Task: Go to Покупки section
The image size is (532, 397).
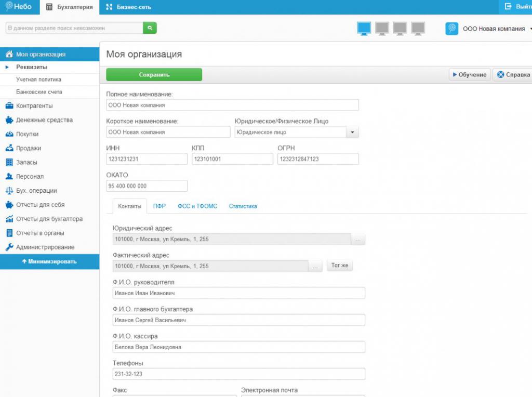Action: 27,134
